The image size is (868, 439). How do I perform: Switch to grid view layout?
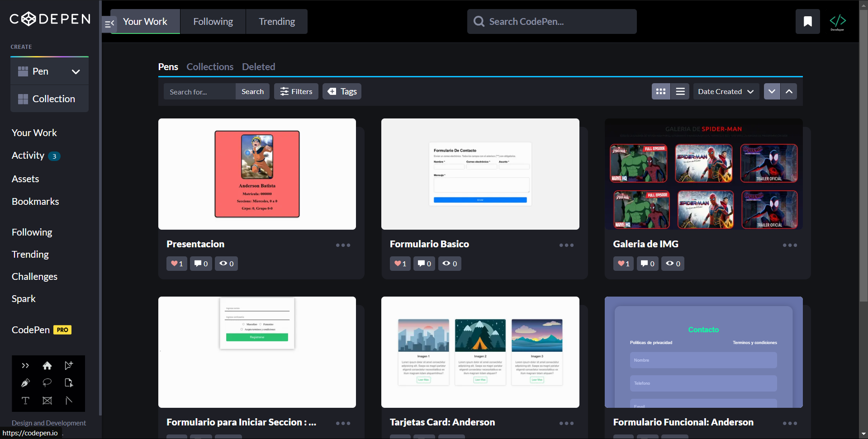tap(661, 91)
